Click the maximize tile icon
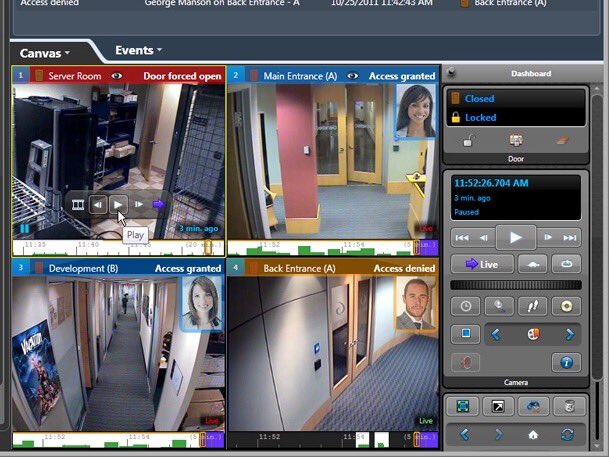609x457 pixels. (x=462, y=407)
